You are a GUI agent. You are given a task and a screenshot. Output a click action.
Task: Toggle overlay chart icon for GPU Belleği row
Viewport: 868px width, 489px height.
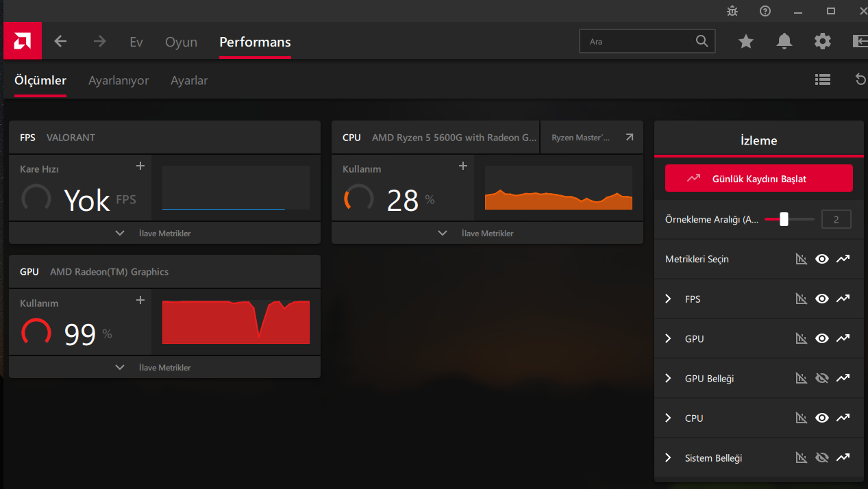[802, 378]
